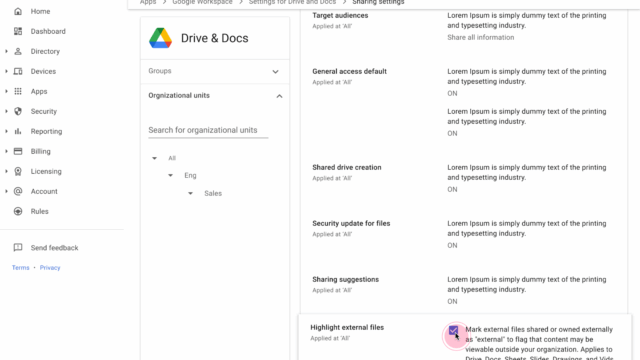Image resolution: width=640 pixels, height=360 pixels.
Task: Click the Share all information text
Action: [480, 38]
